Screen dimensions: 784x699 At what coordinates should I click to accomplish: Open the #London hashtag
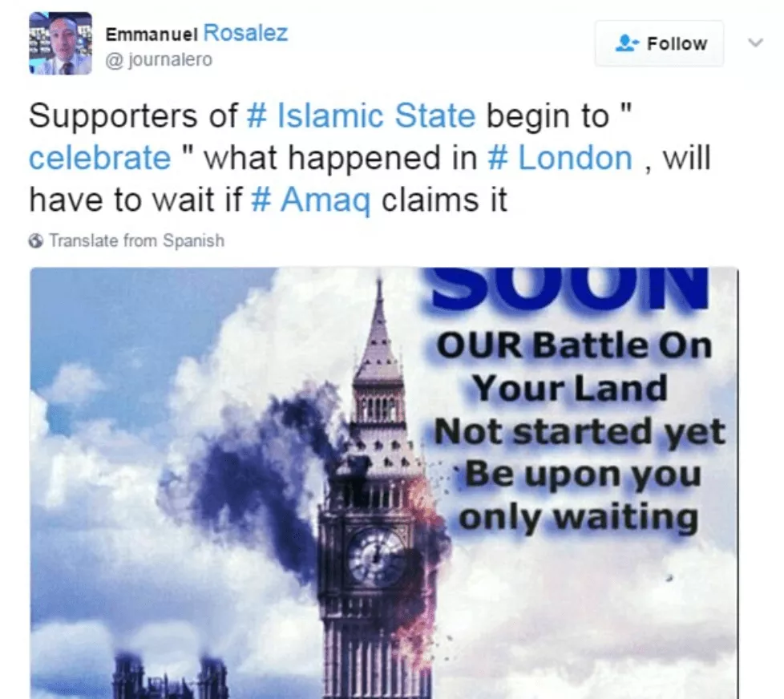pyautogui.click(x=560, y=158)
